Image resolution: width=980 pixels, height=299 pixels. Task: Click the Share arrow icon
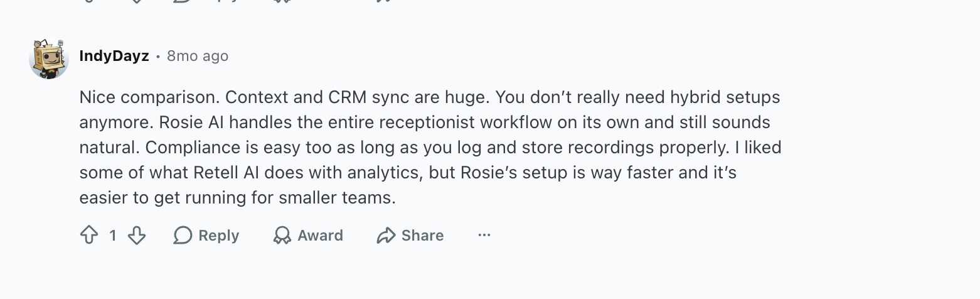386,236
